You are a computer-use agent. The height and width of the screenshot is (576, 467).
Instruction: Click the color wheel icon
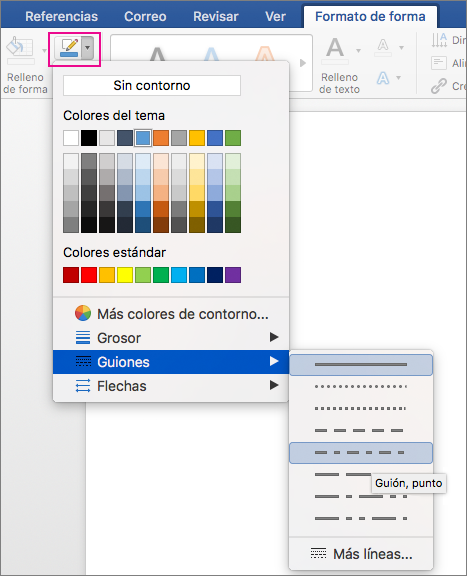tap(83, 313)
